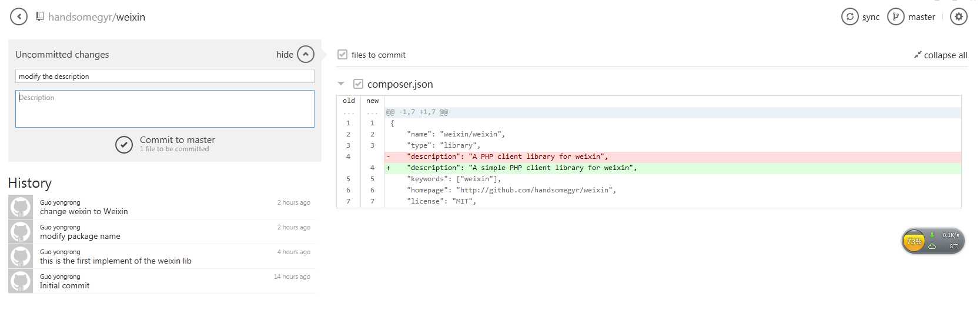The height and width of the screenshot is (313, 980).
Task: Click avatar of 'change weixin to Weixin' commit
Action: [x=21, y=207]
